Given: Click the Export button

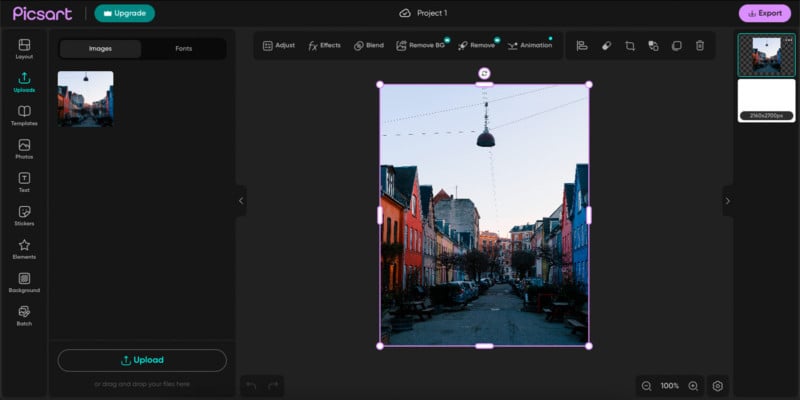Looking at the screenshot, I should [x=763, y=13].
